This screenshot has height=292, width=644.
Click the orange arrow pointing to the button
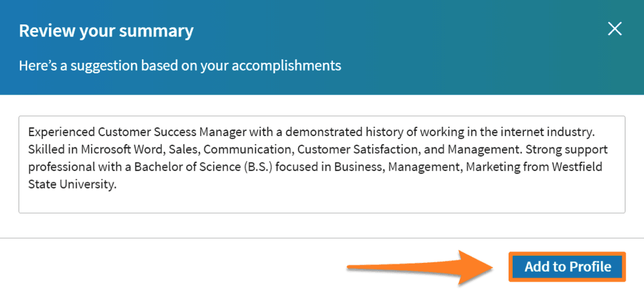pyautogui.click(x=421, y=268)
